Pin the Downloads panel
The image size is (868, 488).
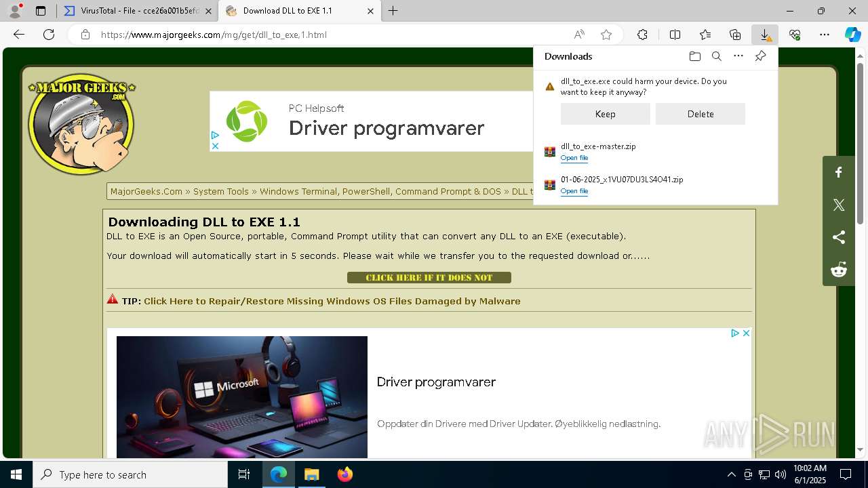pyautogui.click(x=760, y=56)
